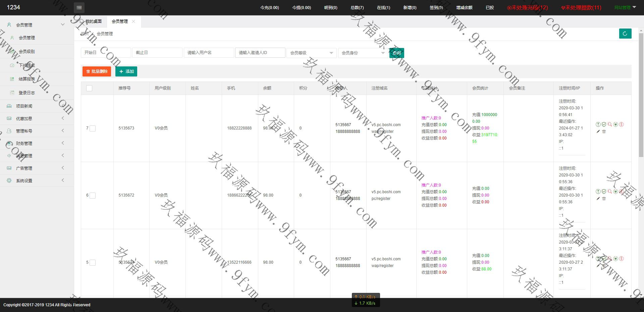Check the checkbox for row 7

tap(93, 128)
